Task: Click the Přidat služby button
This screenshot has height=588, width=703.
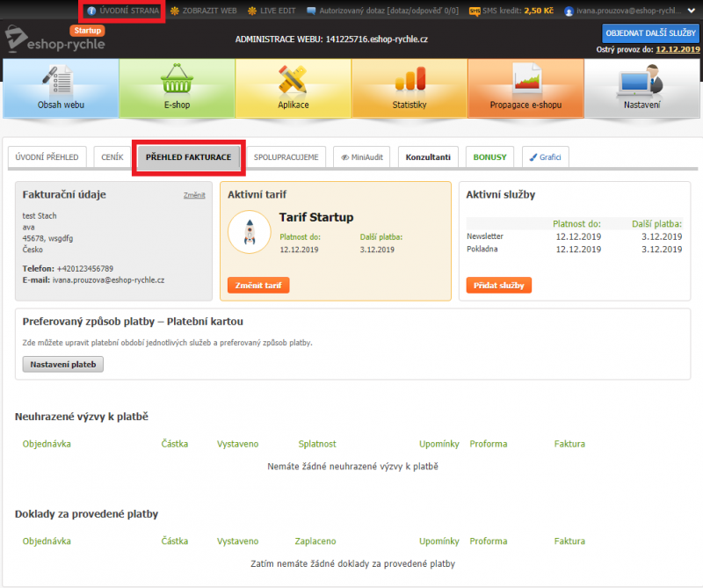Action: click(x=498, y=286)
